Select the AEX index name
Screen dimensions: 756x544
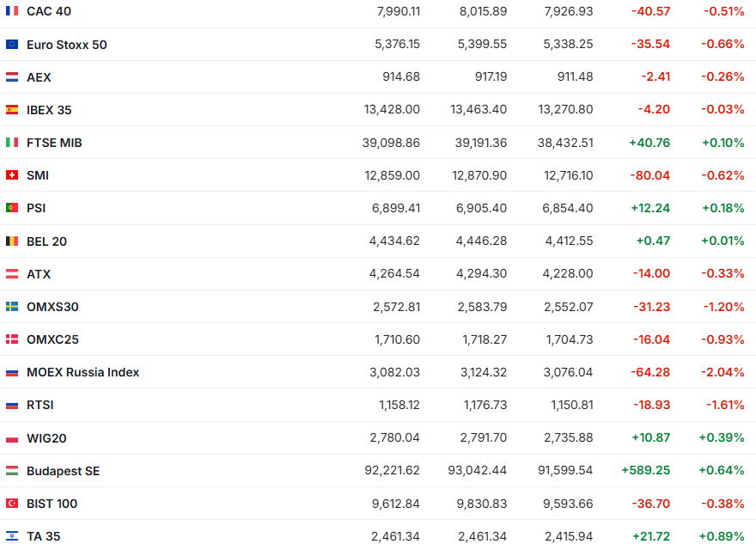point(39,77)
